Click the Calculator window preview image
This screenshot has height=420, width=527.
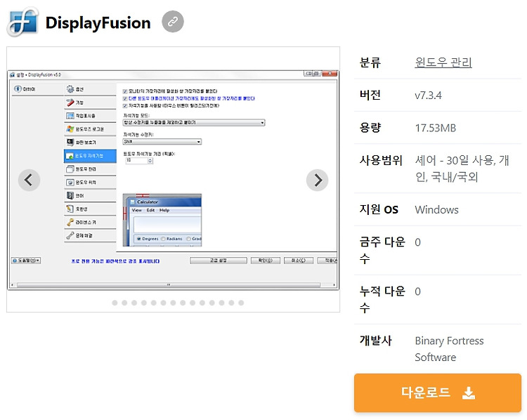tap(162, 220)
